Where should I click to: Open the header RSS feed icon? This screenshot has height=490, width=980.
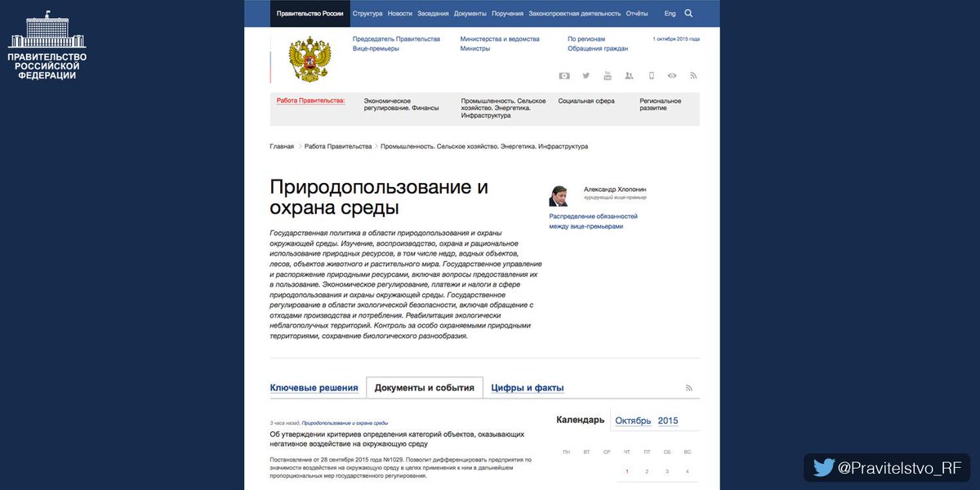click(x=693, y=75)
